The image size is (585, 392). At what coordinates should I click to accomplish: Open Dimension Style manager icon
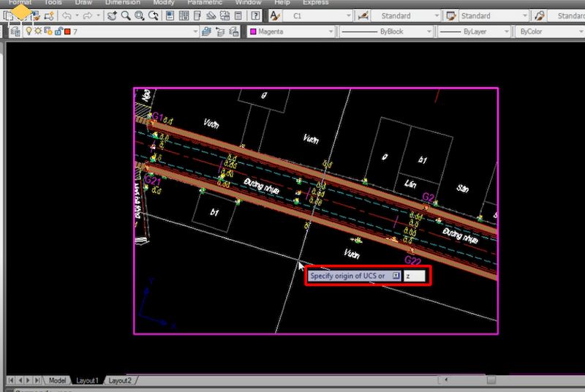(363, 15)
